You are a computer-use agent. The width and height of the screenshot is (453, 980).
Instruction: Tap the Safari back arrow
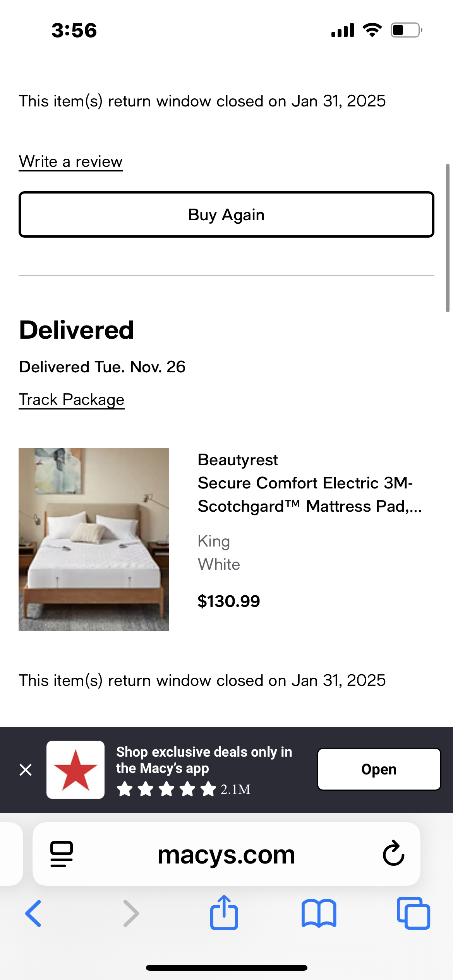coord(33,913)
